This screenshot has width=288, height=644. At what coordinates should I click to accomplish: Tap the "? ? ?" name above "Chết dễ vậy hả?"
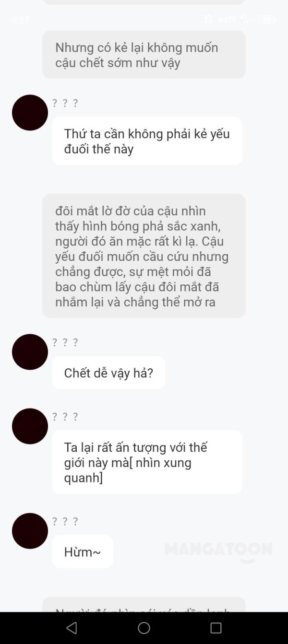[x=65, y=342]
